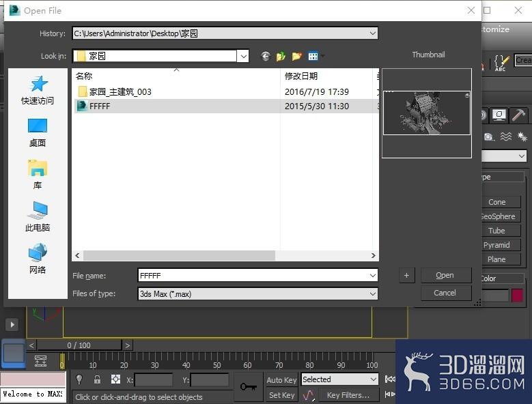Open the View menu grid icon
This screenshot has height=404, width=532.
coord(313,56)
